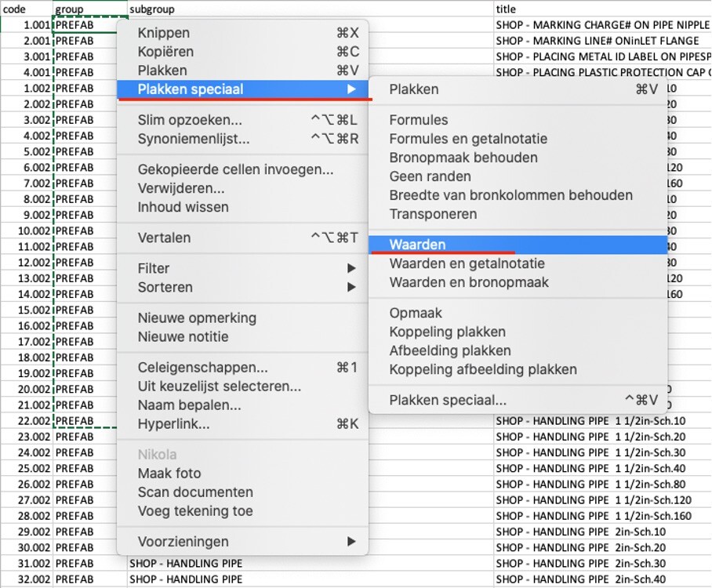Choose 'Kopiëren' from the context menu

tap(165, 52)
